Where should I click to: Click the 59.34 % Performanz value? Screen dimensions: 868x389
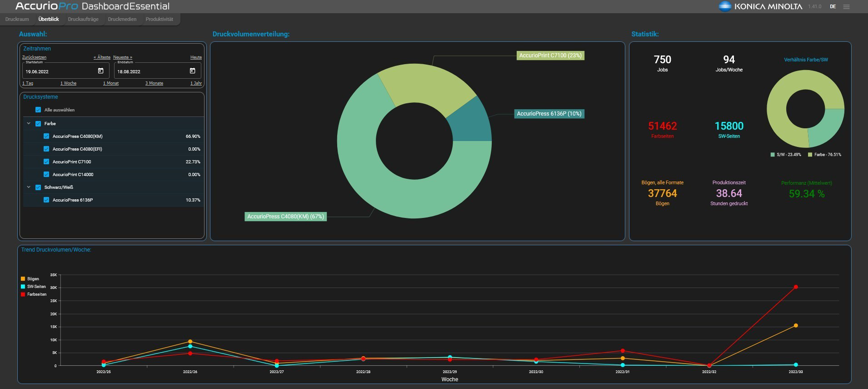click(807, 194)
